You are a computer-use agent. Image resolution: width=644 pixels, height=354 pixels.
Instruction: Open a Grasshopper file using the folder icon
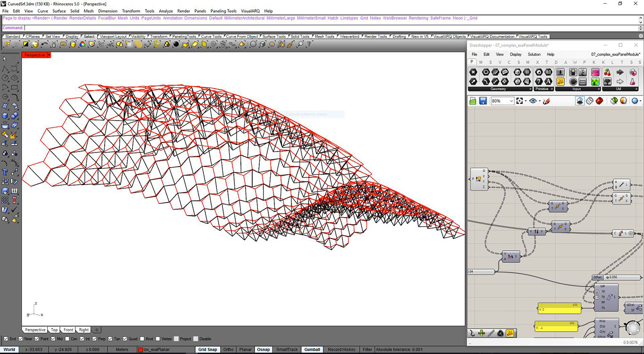pos(472,101)
